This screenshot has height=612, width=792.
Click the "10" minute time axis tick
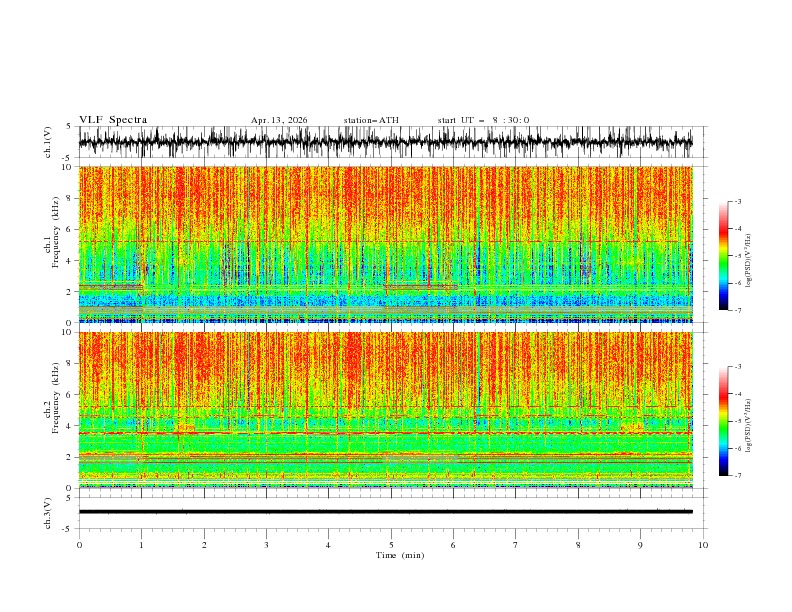tap(703, 545)
